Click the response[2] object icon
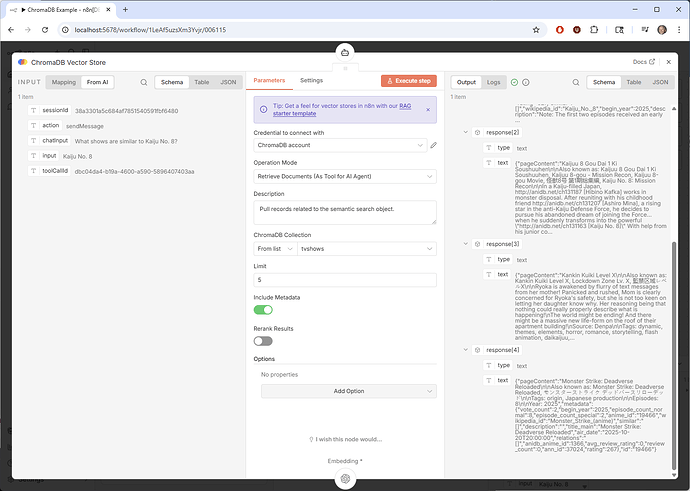Screen dimensions: 690x491 point(477,132)
